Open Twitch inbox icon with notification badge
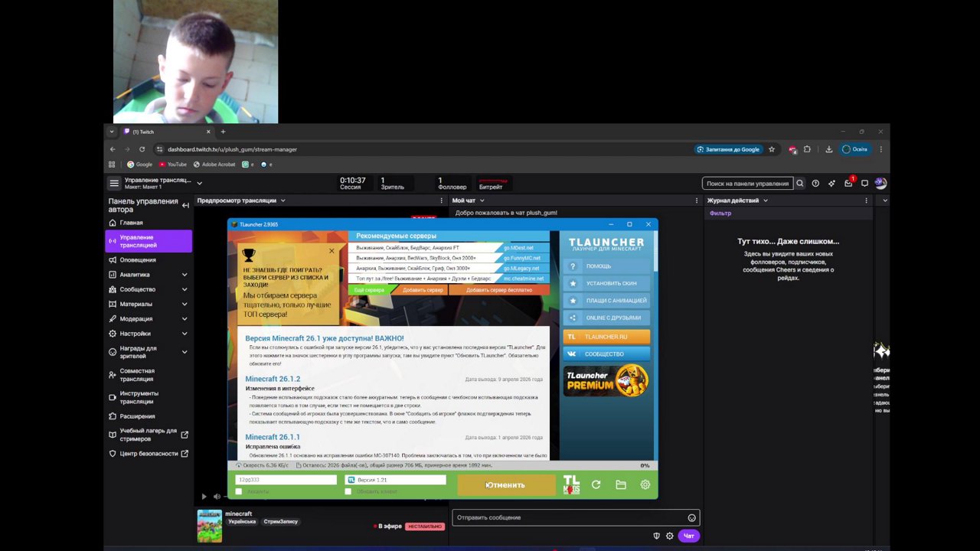 point(848,183)
